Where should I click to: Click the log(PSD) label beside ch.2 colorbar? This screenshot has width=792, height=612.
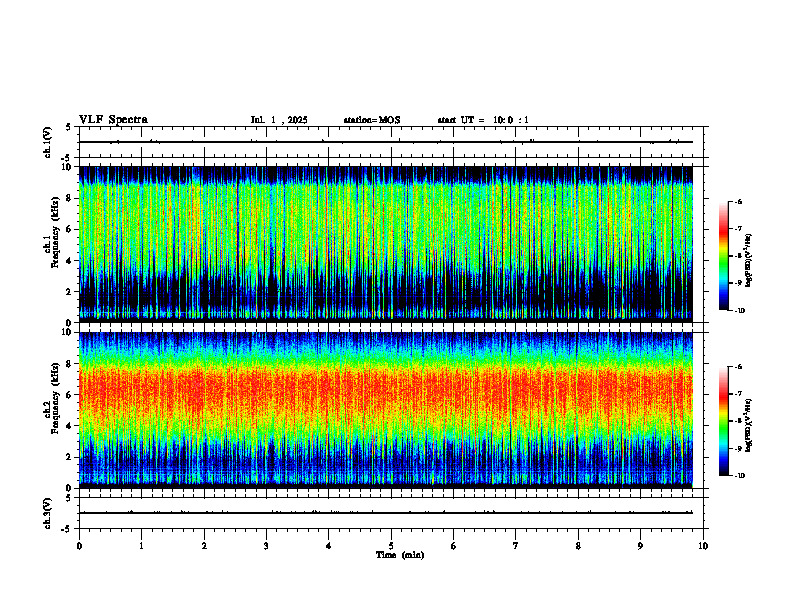[749, 425]
